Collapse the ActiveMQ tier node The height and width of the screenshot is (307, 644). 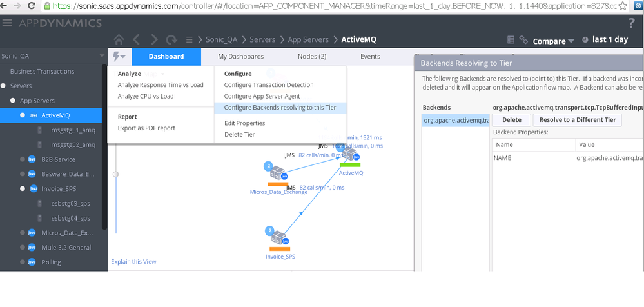coord(23,115)
